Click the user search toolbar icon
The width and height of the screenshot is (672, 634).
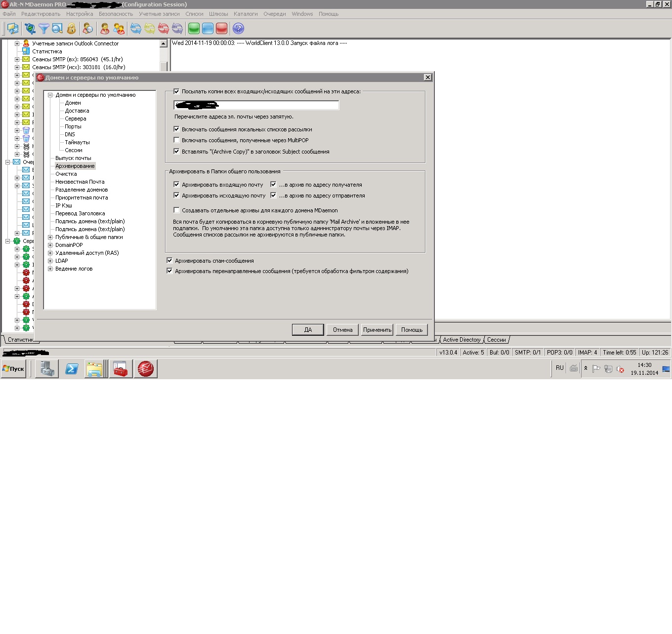click(87, 29)
